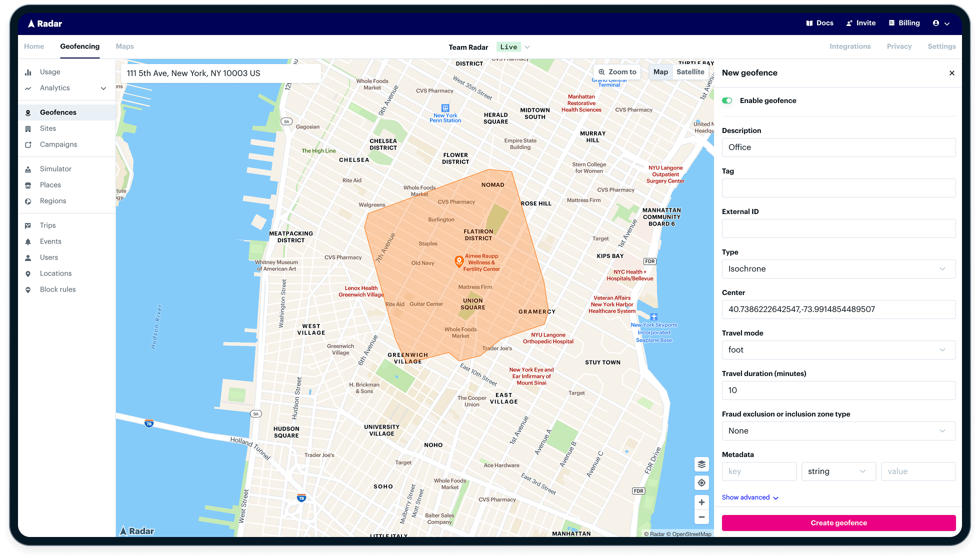Open the Travel mode dropdown
The image size is (980, 560).
point(838,349)
